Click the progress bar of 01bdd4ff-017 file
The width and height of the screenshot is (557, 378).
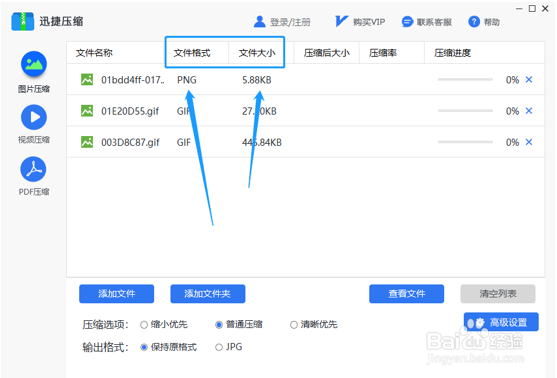click(x=465, y=80)
